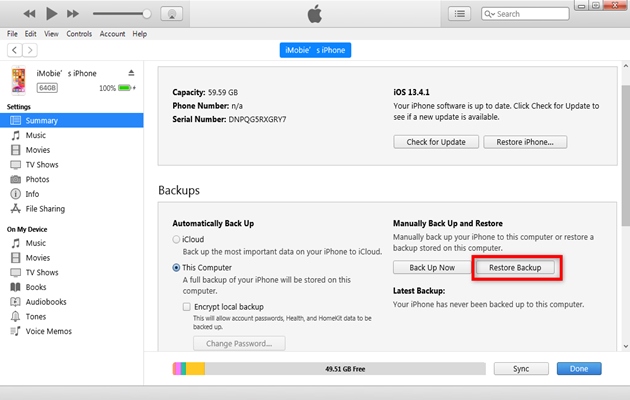Select Summary in Settings sidebar
Screen dimensions: 630x400
tap(72, 120)
